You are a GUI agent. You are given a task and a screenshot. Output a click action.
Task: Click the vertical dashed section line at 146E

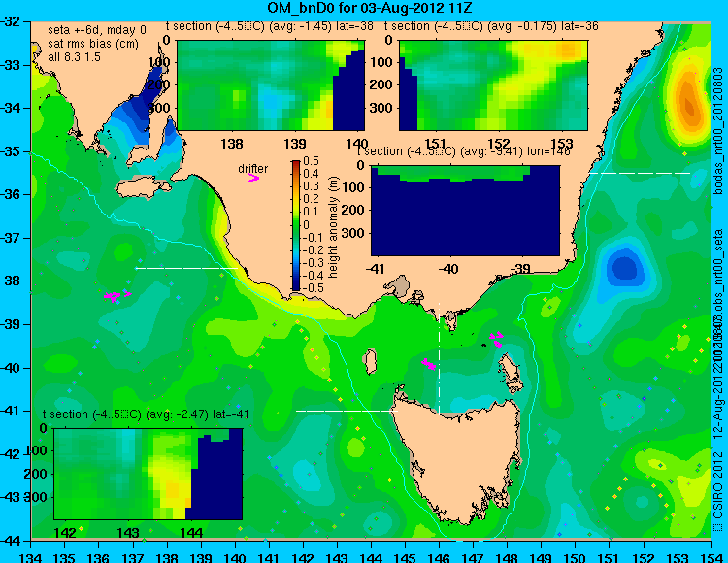439,357
